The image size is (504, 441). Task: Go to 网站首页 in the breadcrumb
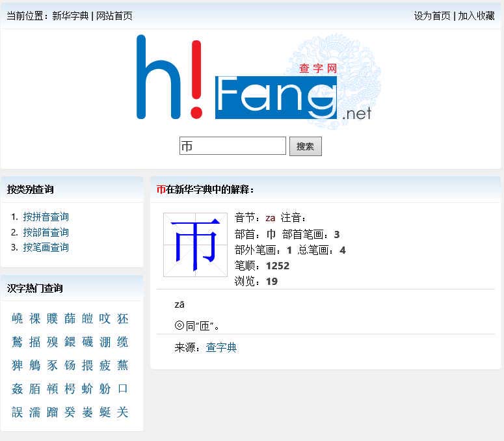pyautogui.click(x=114, y=16)
